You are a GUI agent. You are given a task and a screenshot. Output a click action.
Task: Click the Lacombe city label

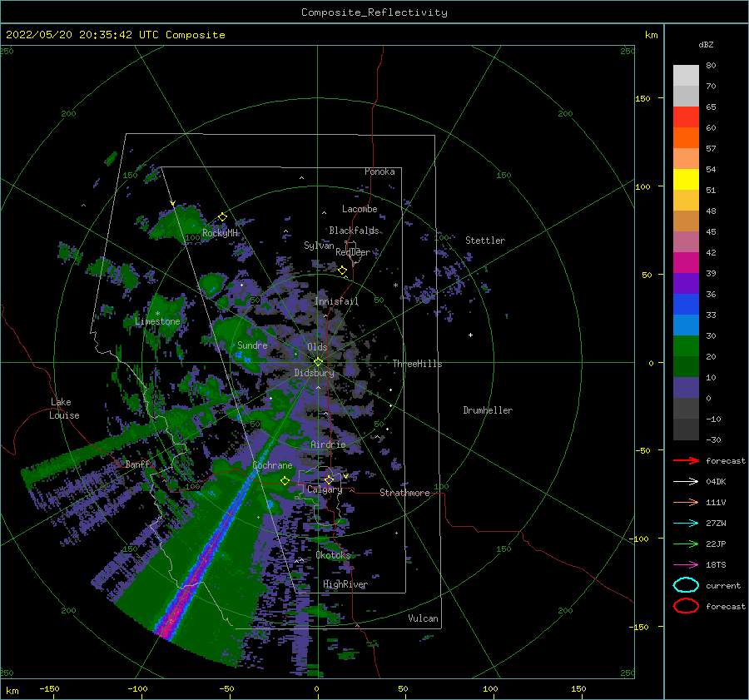click(360, 209)
